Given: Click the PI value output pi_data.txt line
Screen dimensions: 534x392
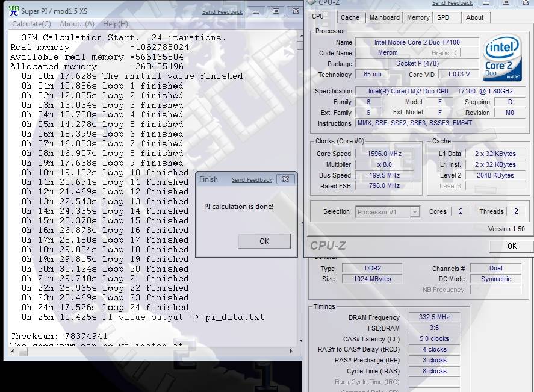Looking at the screenshot, I should 143,317.
